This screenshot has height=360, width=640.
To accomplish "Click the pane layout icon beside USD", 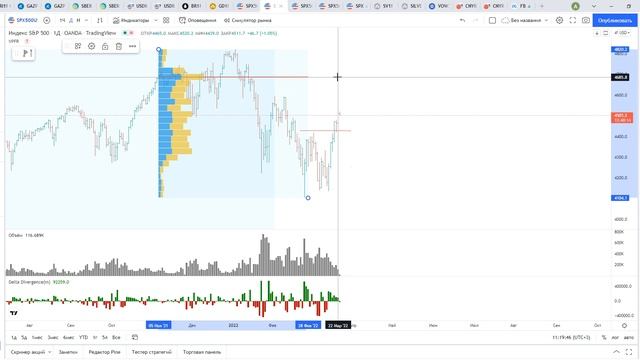I will (606, 33).
